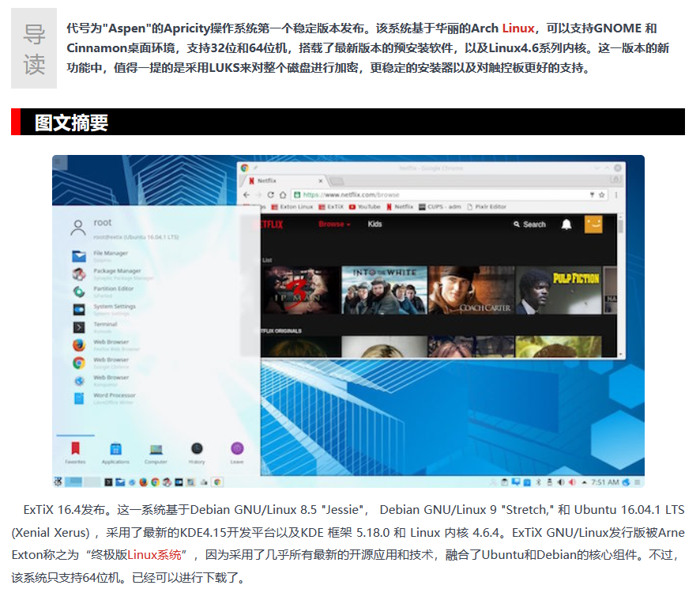
Task: Open the Netflix Kids section
Action: tap(374, 225)
